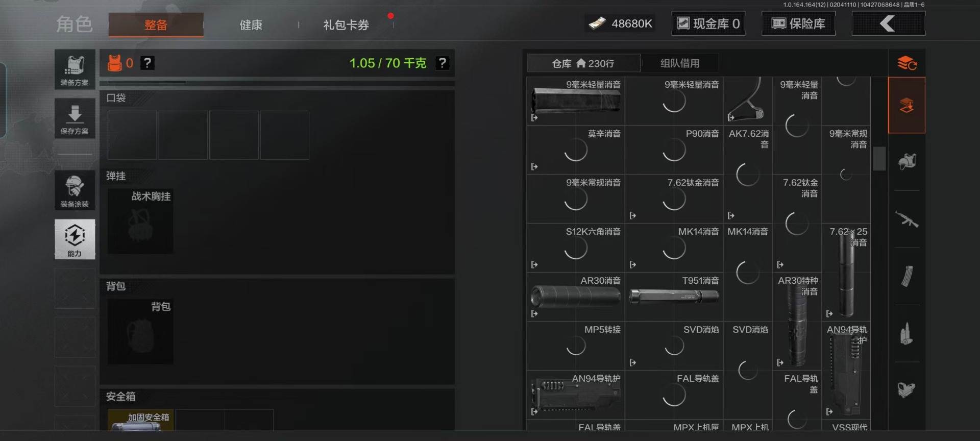Viewport: 980px width, 441px height.
Task: Select the S12K六角消音 stash item
Action: 576,248
